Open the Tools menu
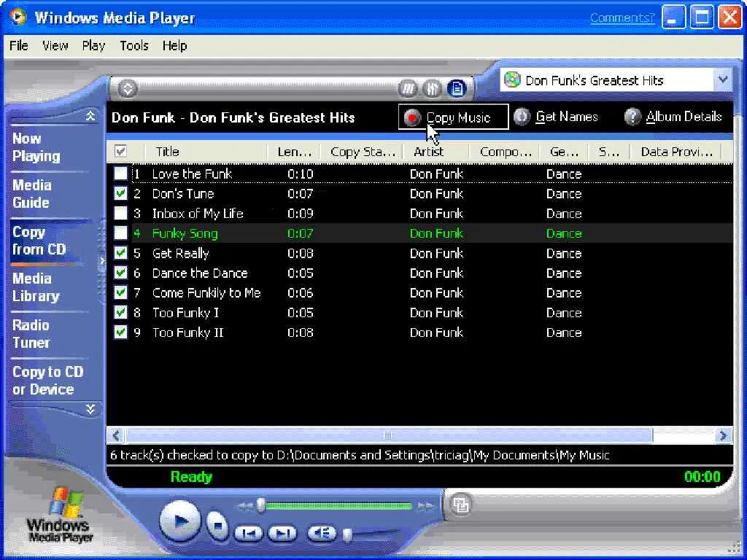747x560 pixels. click(x=134, y=46)
